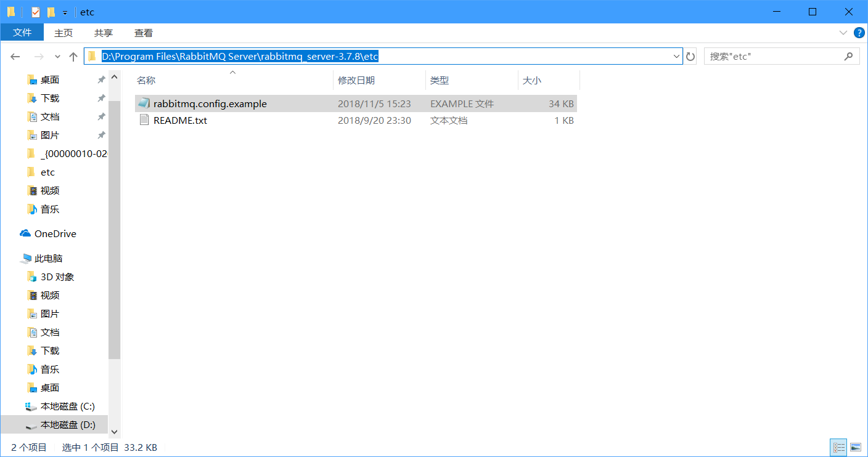Click pin icon next to 文档
The image size is (868, 457).
(101, 117)
